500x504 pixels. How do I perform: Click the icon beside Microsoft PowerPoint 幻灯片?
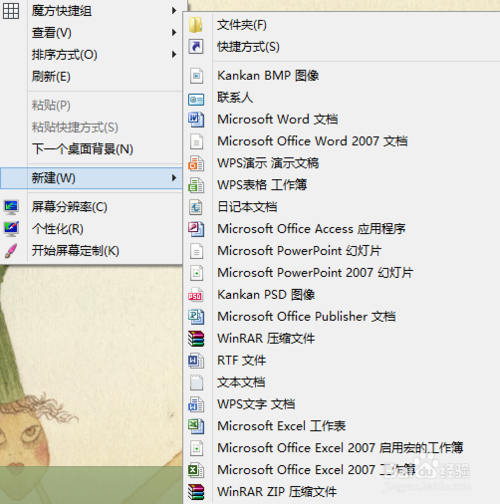(x=196, y=251)
